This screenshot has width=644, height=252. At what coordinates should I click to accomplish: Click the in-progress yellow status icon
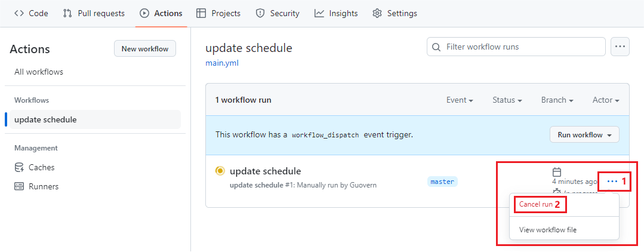(x=220, y=171)
